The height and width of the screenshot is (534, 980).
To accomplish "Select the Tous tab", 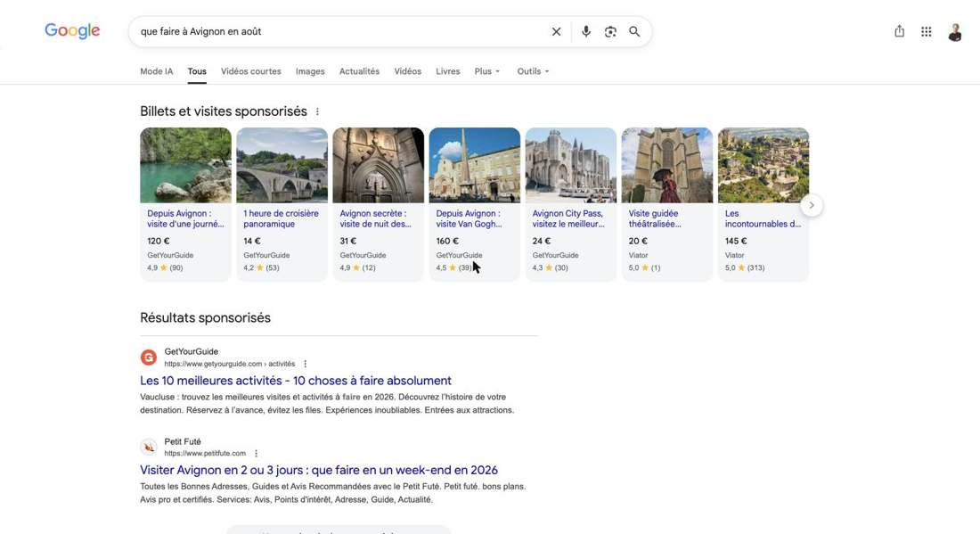I will click(197, 71).
